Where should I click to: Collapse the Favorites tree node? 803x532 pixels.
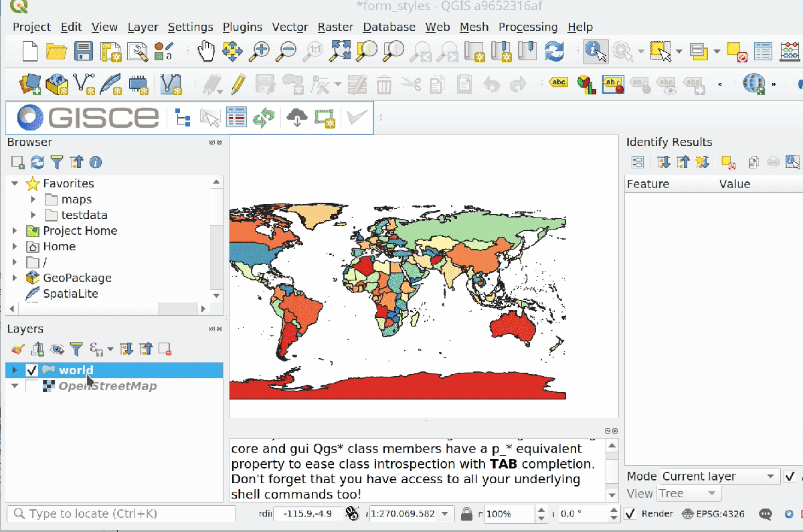point(15,183)
